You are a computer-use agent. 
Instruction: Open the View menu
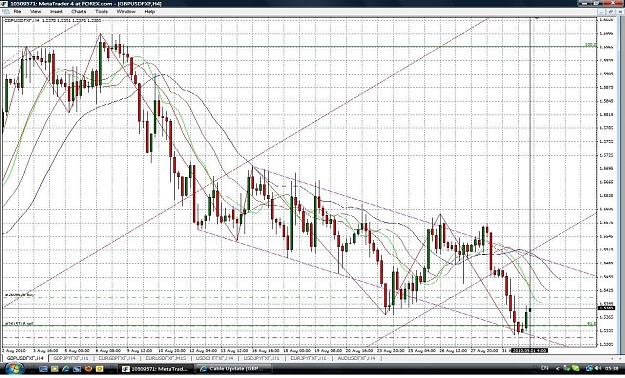35,12
